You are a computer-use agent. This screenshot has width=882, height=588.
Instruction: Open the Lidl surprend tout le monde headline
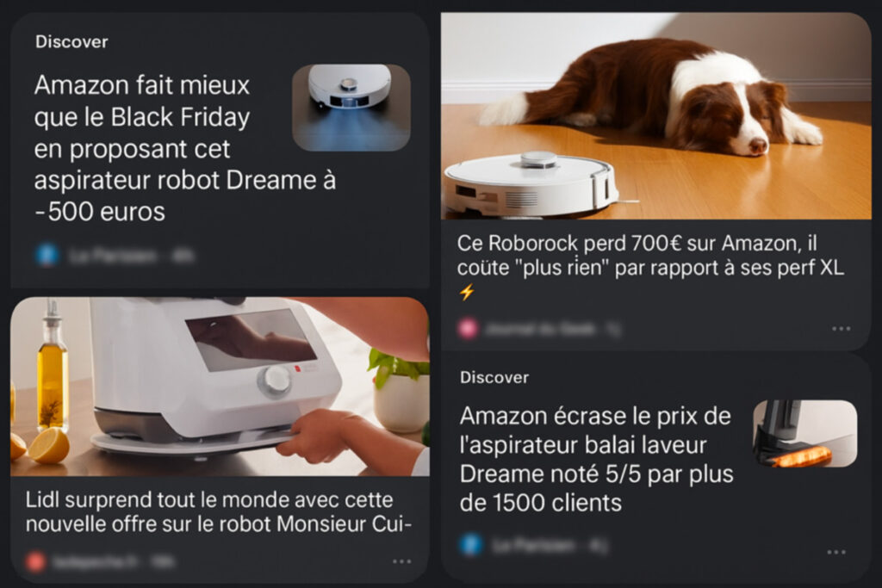tap(220, 511)
